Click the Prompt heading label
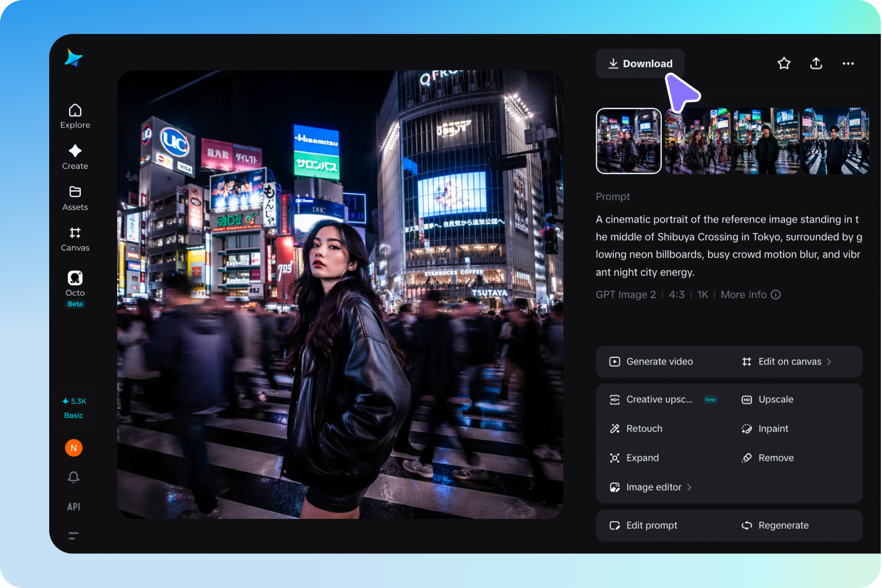The width and height of the screenshot is (882, 588). pos(613,197)
